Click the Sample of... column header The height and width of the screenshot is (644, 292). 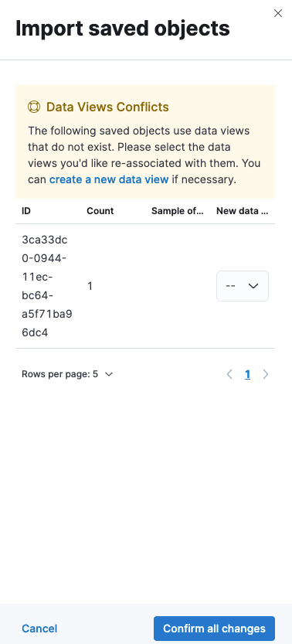tap(178, 211)
